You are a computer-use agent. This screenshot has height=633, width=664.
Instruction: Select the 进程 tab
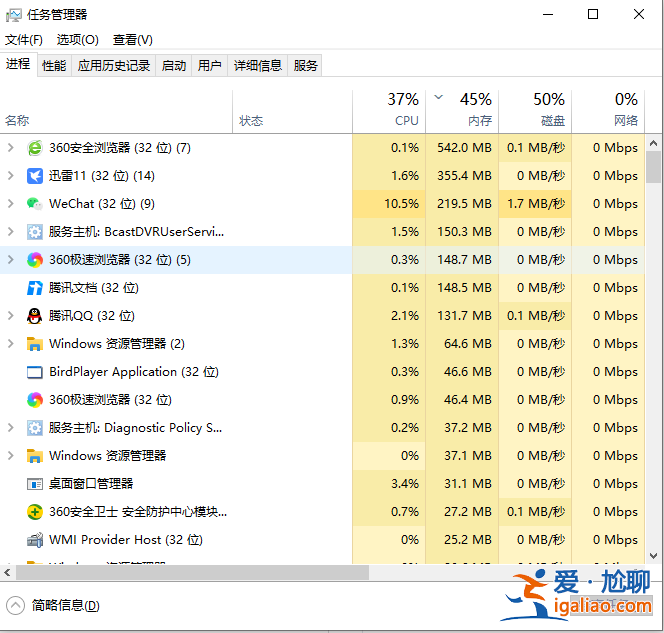[18, 64]
